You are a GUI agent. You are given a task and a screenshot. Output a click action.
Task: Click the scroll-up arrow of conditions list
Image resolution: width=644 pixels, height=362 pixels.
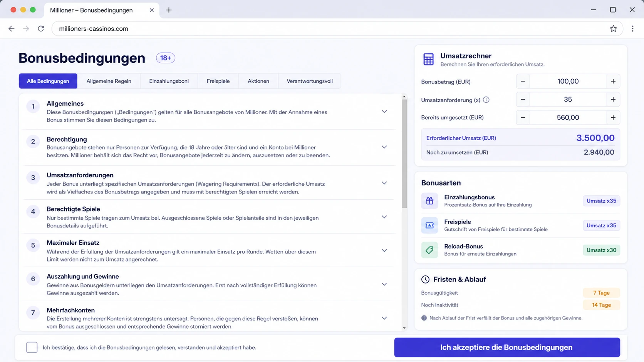pos(404,97)
